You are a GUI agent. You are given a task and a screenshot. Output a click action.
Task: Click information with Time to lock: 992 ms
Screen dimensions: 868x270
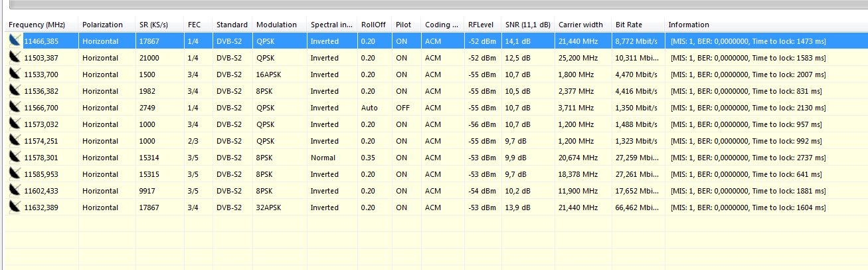click(x=746, y=141)
